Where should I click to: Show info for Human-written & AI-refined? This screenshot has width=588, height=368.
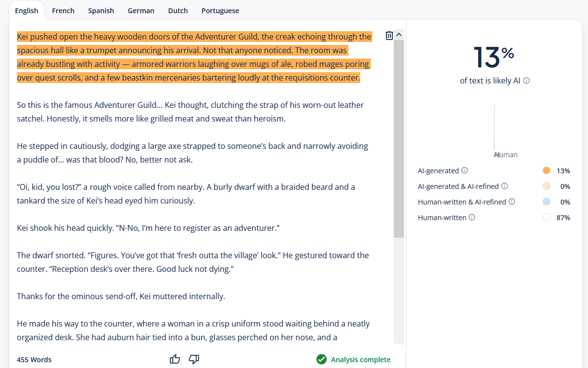(512, 202)
